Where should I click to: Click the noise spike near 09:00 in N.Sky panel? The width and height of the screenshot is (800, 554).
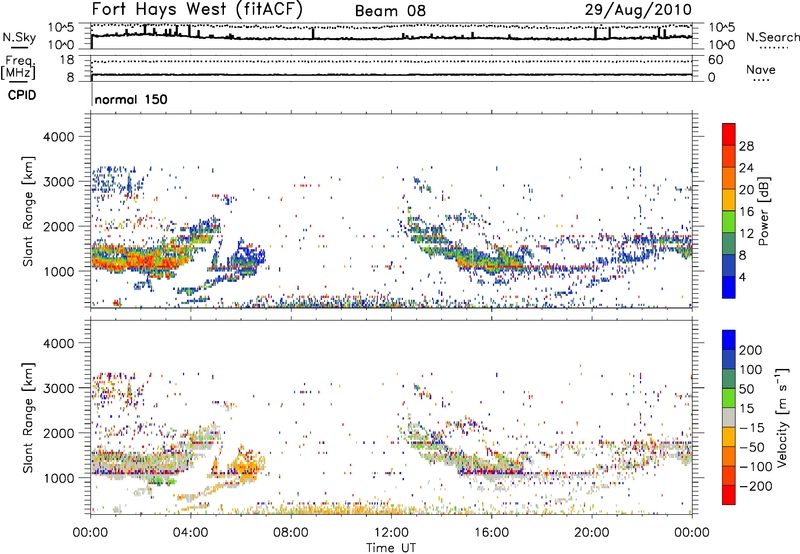click(x=313, y=33)
